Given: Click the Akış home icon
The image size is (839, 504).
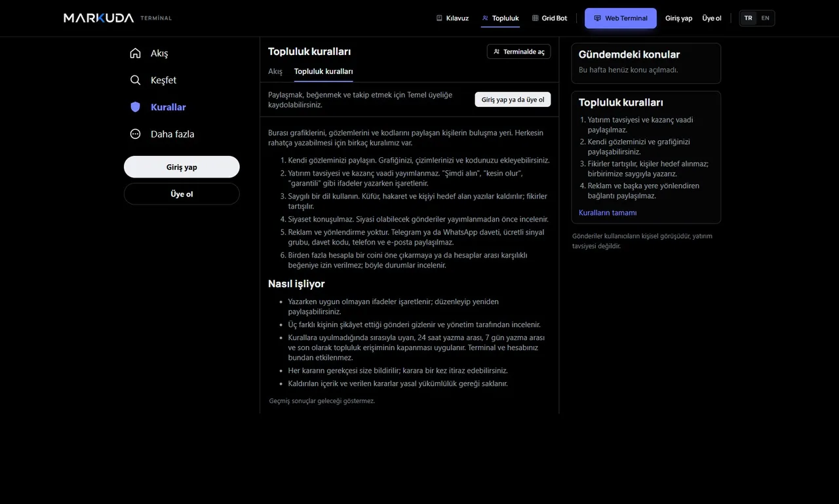Looking at the screenshot, I should [x=135, y=53].
